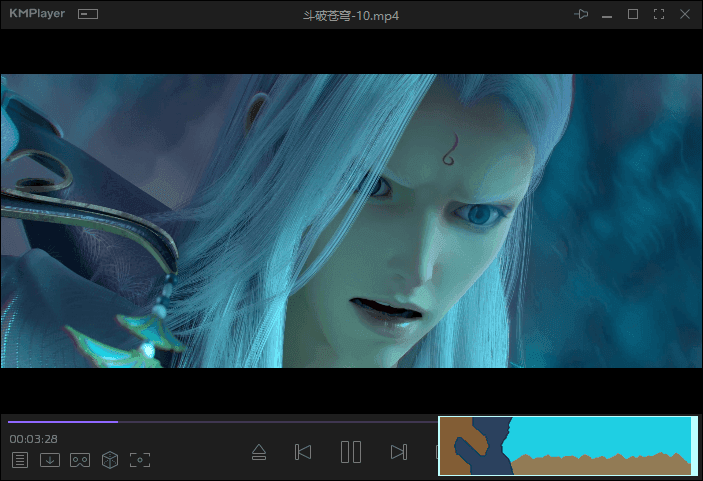Skip to the previous track
The image size is (703, 481).
(303, 452)
